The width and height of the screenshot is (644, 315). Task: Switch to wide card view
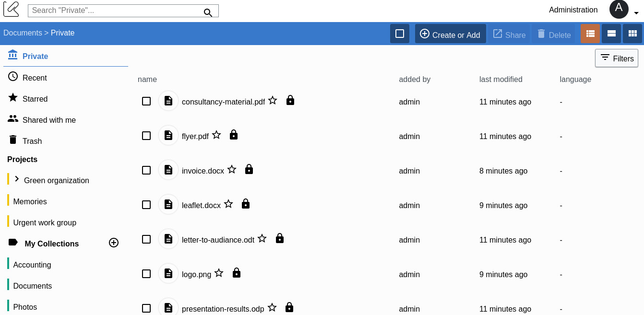click(611, 34)
